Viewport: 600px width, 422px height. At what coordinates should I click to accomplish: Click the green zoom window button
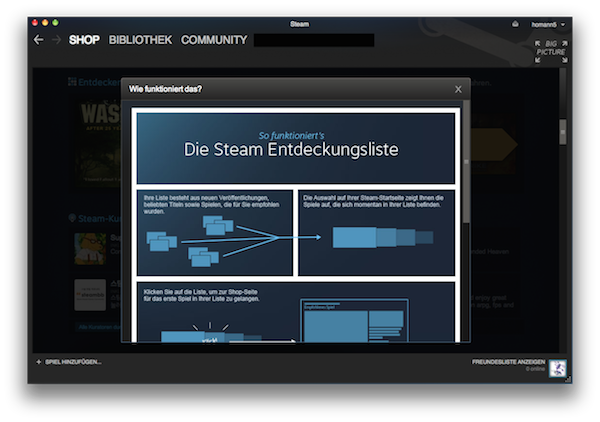click(55, 23)
